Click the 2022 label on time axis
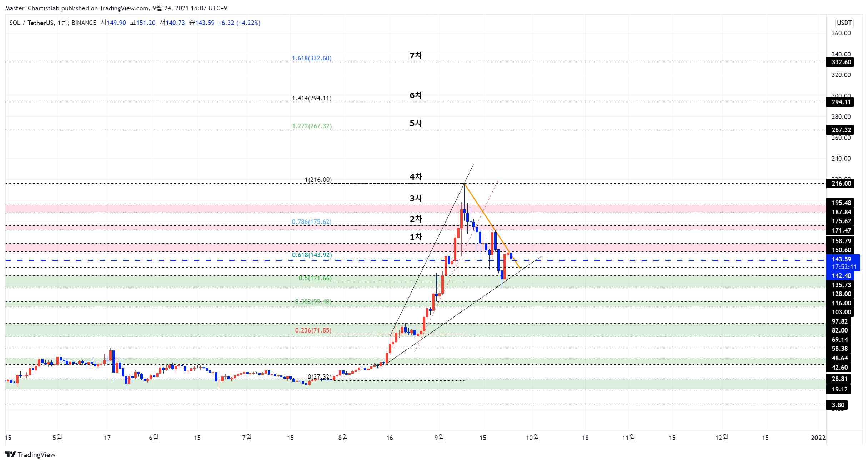 pyautogui.click(x=818, y=438)
